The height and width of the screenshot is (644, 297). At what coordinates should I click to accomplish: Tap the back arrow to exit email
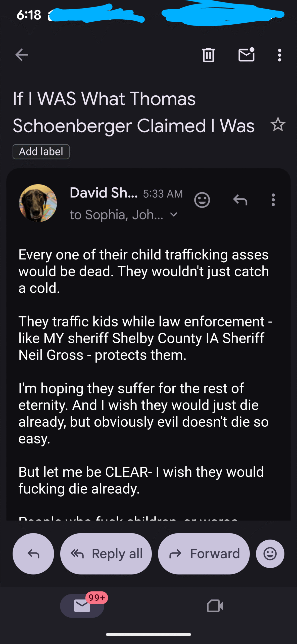pyautogui.click(x=21, y=55)
